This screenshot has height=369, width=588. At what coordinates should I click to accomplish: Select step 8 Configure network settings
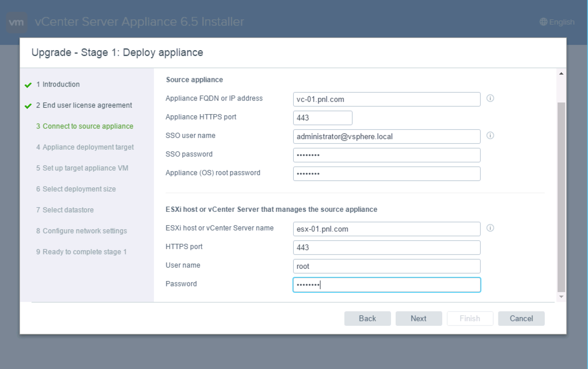click(x=82, y=231)
